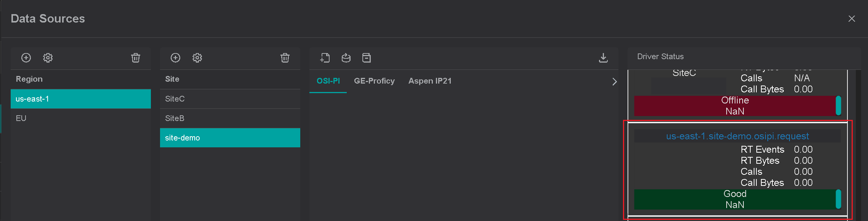Image resolution: width=868 pixels, height=221 pixels.
Task: Add a new site with plus icon
Action: (175, 58)
